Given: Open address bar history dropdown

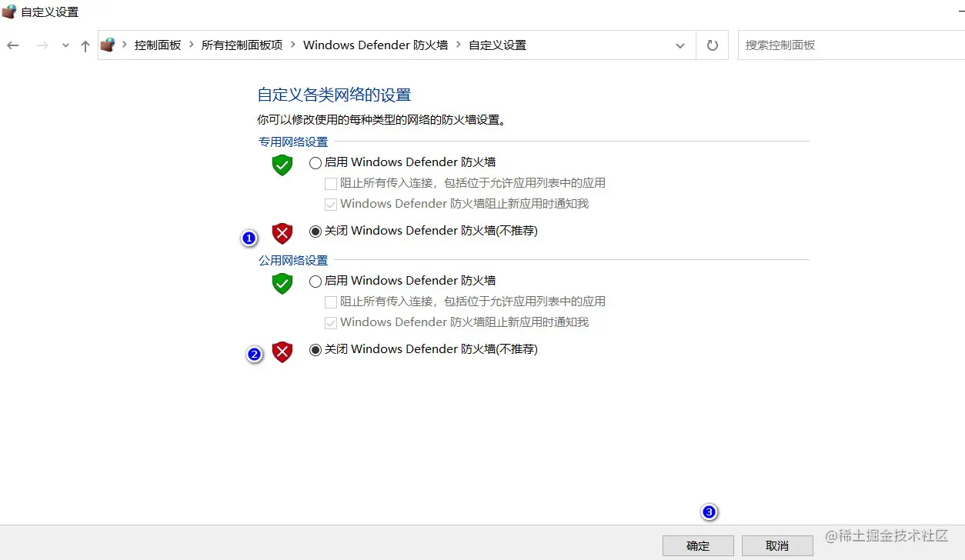Looking at the screenshot, I should point(680,45).
